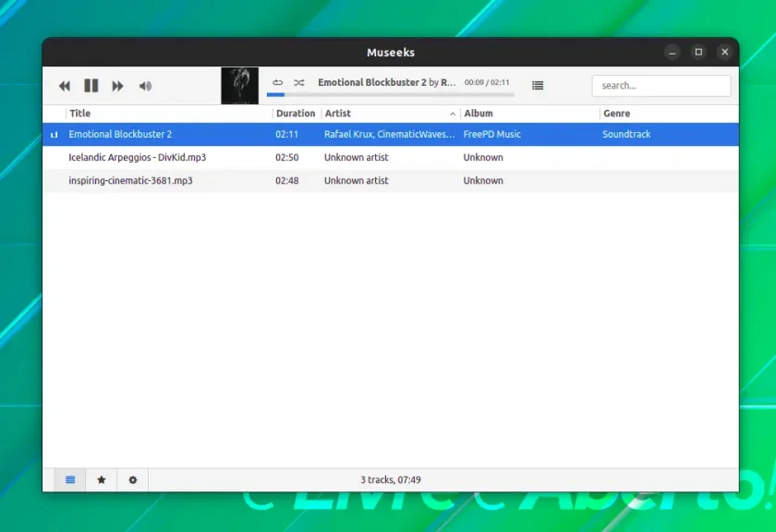Viewport: 776px width, 532px height.
Task: Sort tracks by Duration column
Action: [x=296, y=114]
